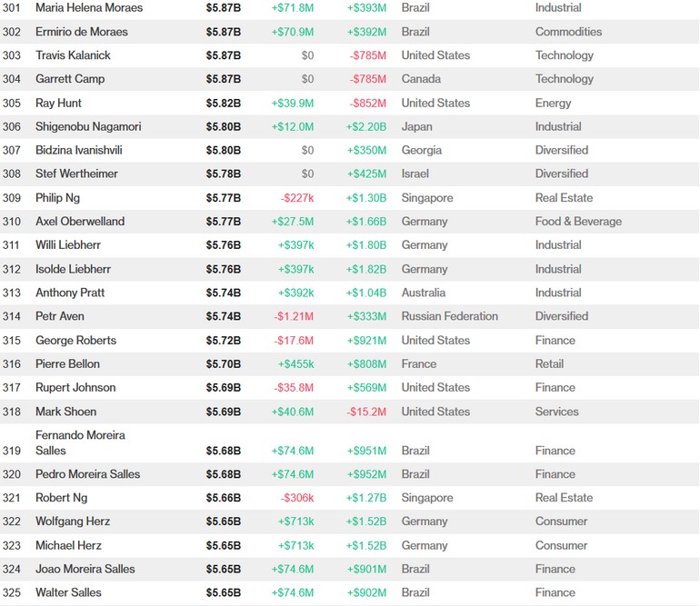Select Maria Helena Moraes row name
Screen dimensions: 700x606
click(88, 8)
